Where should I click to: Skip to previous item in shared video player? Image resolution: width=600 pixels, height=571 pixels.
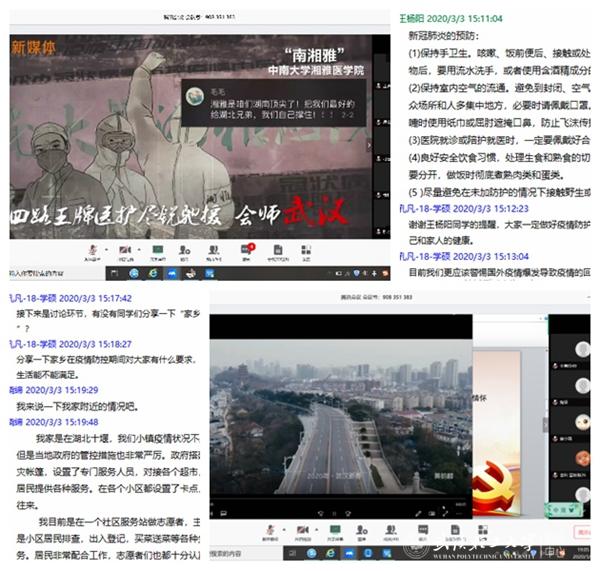point(321,514)
